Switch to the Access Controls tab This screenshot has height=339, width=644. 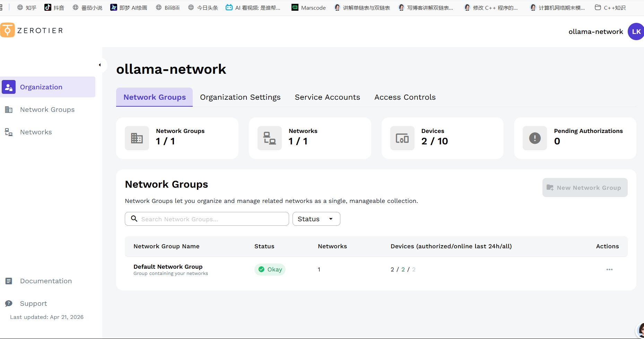coord(405,97)
